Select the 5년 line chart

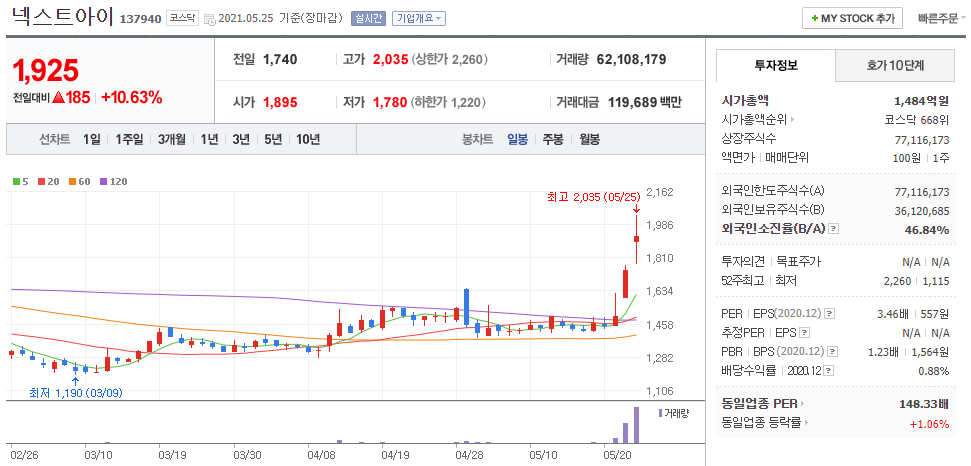click(x=272, y=139)
